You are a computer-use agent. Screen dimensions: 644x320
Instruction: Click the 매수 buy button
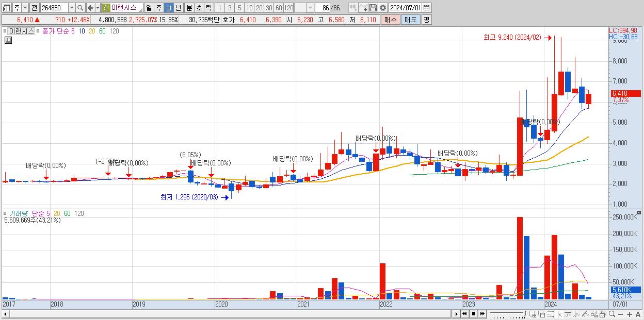click(x=391, y=20)
